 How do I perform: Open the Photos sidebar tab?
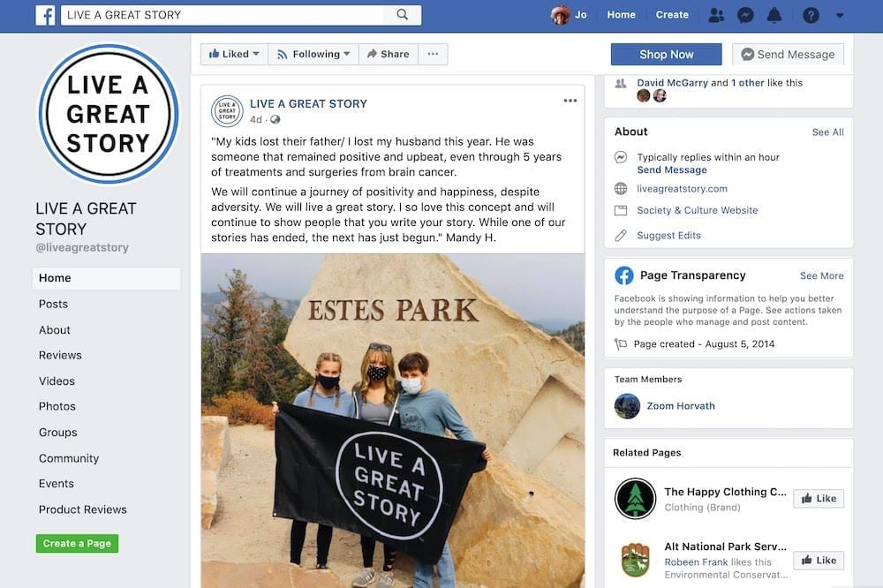pos(57,407)
